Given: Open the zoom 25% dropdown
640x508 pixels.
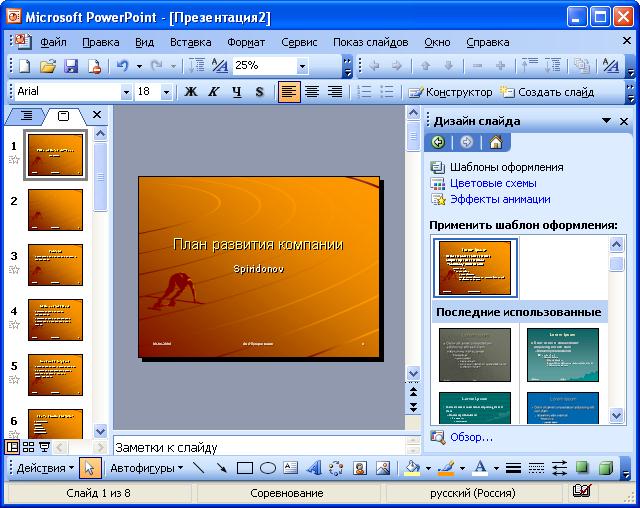Looking at the screenshot, I should click(302, 66).
